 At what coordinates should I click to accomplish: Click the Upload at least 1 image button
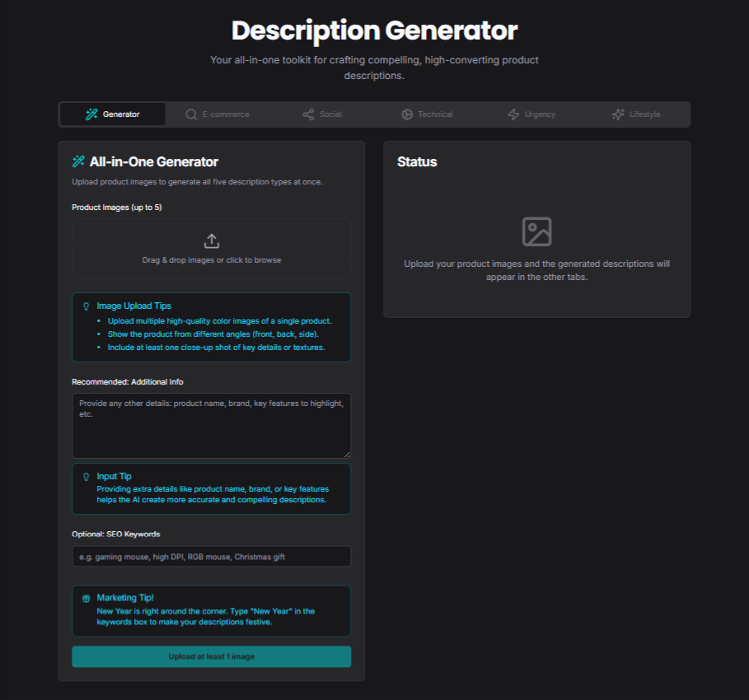211,656
